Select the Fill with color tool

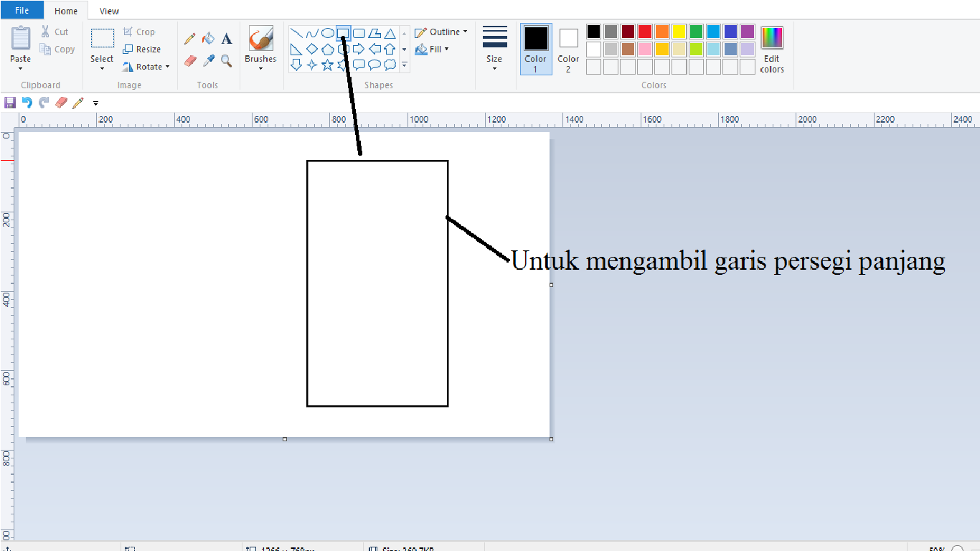tap(208, 37)
